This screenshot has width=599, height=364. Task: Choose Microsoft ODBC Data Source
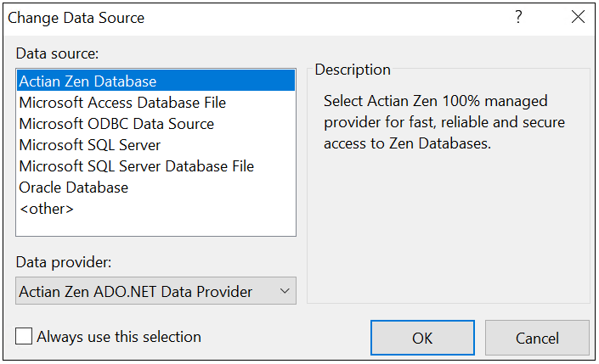155,124
